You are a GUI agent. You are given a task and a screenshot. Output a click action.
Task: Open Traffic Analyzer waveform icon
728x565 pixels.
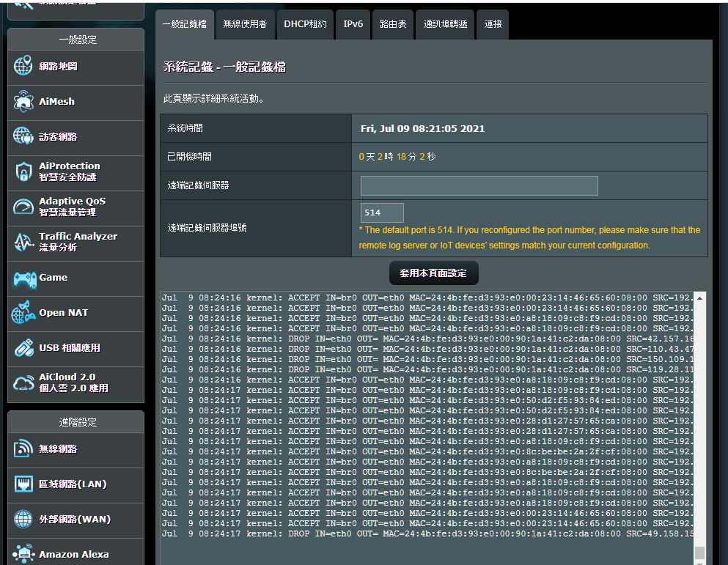tap(23, 243)
